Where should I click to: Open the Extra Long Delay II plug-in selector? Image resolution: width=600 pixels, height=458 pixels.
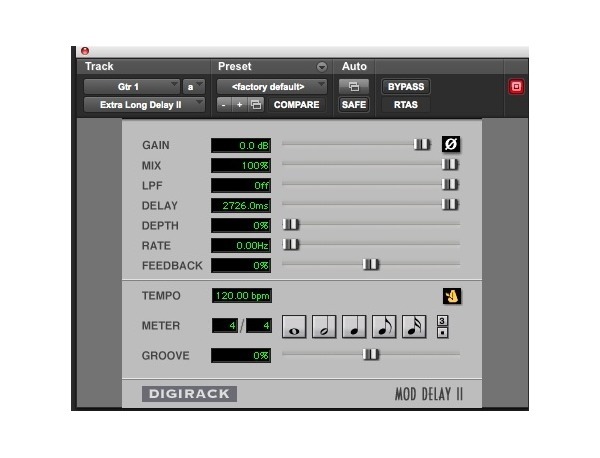[144, 104]
